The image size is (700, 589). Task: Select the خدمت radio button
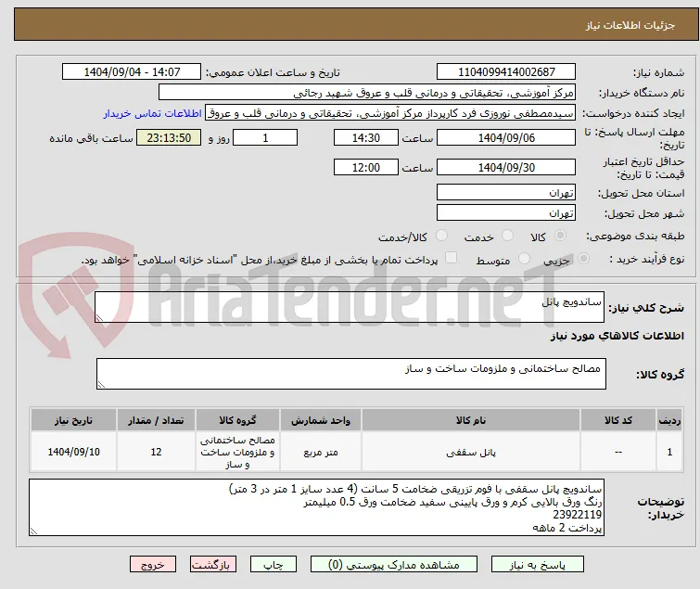point(507,235)
